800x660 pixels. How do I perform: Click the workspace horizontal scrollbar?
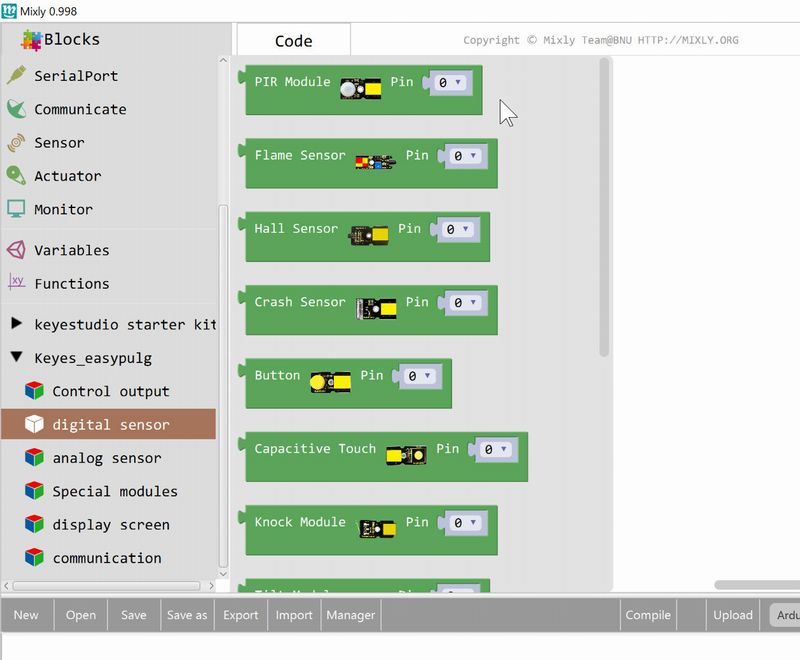click(x=757, y=585)
